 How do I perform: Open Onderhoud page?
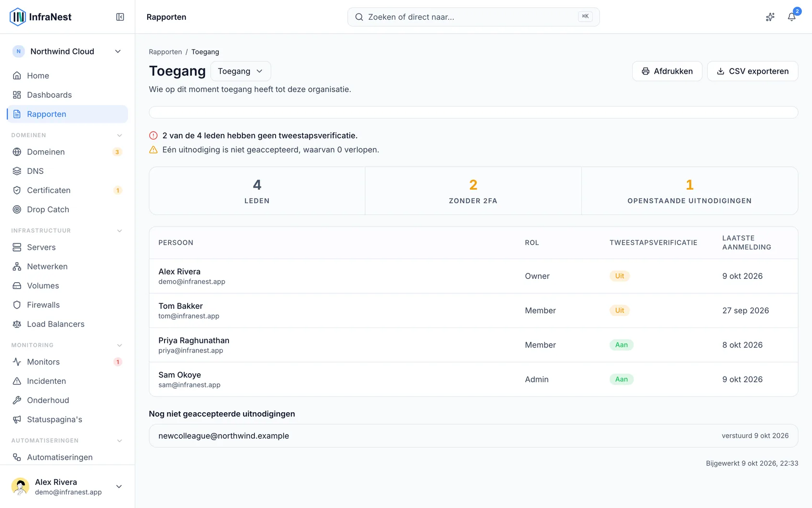coord(67,400)
